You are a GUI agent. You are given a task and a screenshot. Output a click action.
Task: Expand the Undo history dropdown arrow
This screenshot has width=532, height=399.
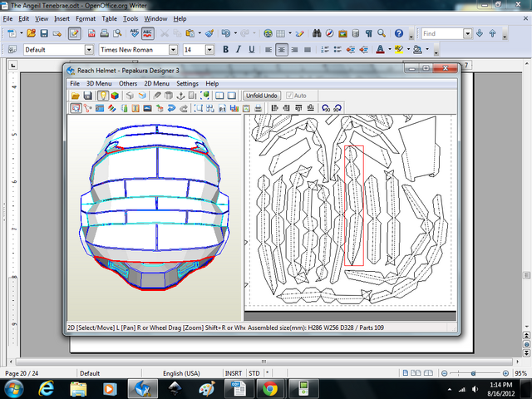pos(235,33)
